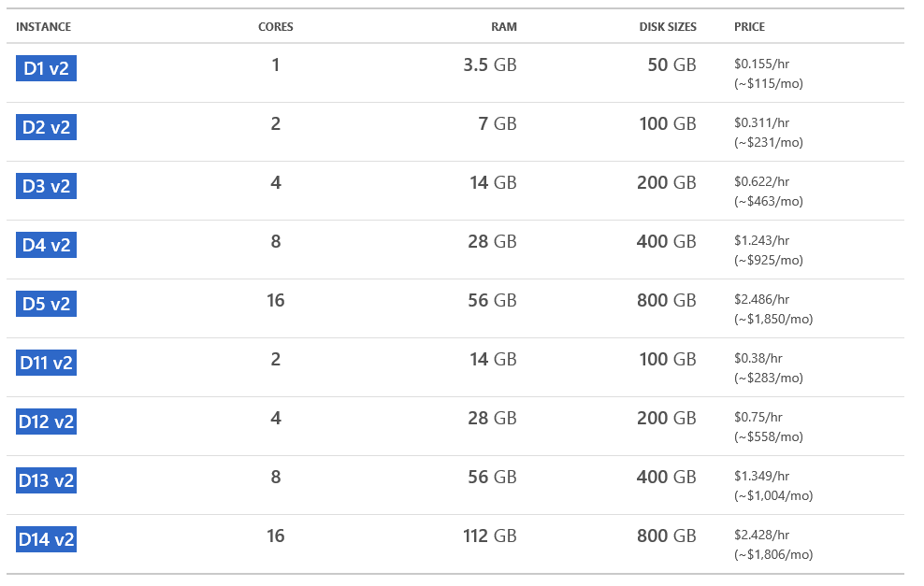Click the RAM column header
The width and height of the screenshot is (924, 586).
pyautogui.click(x=503, y=27)
